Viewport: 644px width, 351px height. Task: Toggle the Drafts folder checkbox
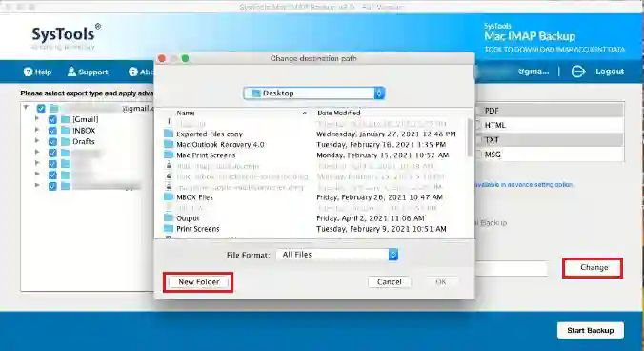(52, 142)
